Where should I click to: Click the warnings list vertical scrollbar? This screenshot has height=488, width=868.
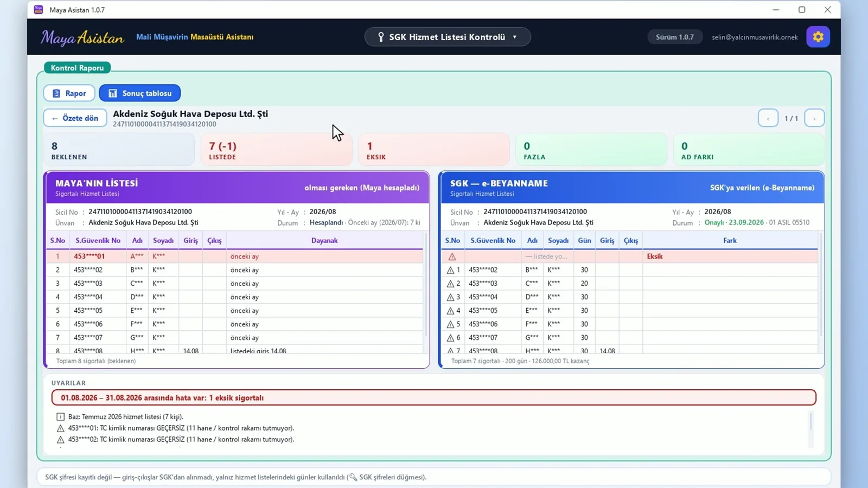[x=811, y=422]
